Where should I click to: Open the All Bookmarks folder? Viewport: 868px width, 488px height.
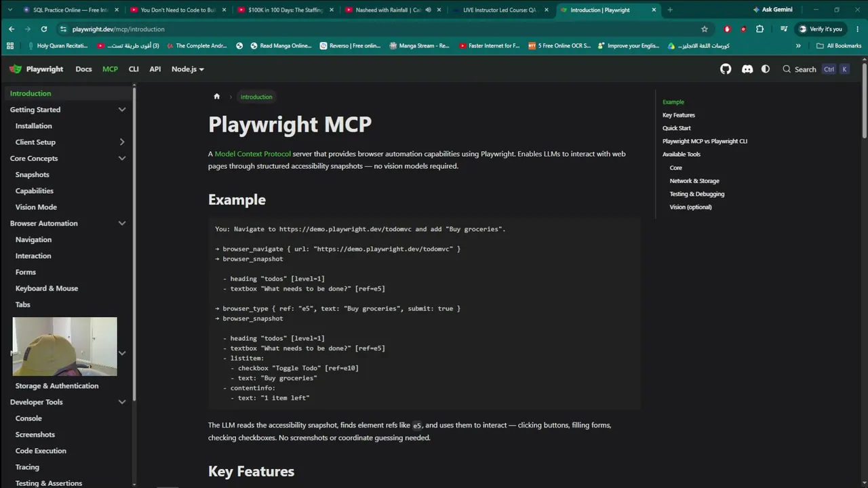[x=839, y=46]
